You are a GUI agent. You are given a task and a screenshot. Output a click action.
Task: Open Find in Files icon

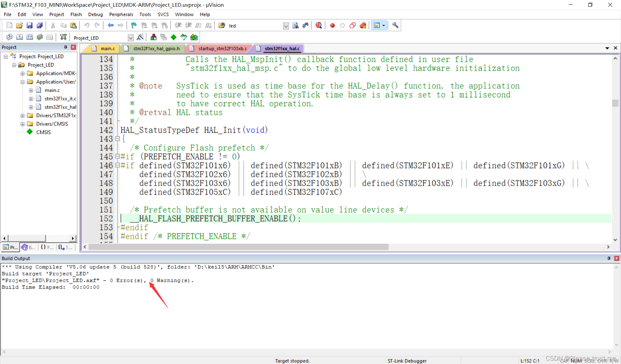point(222,25)
